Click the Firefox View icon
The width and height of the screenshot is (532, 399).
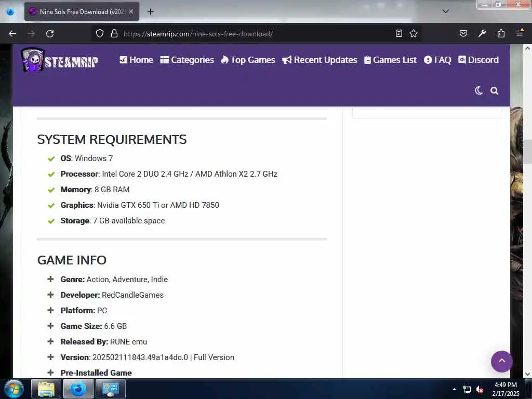pos(10,12)
